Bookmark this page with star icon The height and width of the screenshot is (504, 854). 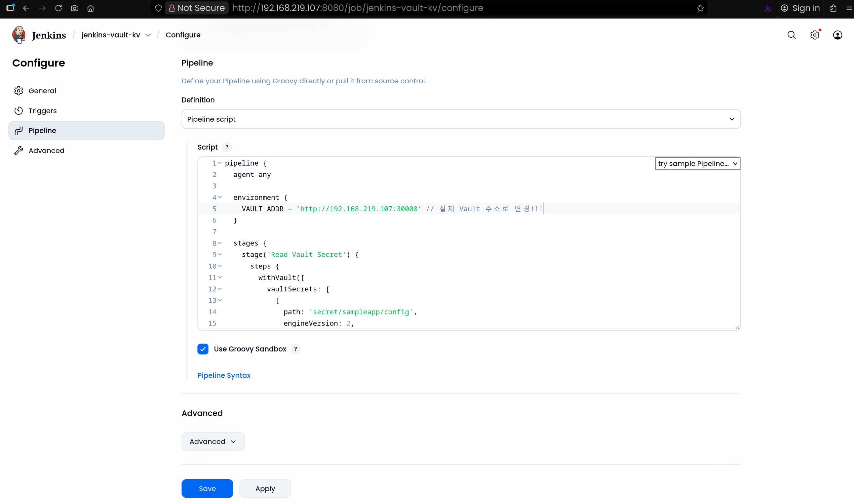click(x=700, y=8)
